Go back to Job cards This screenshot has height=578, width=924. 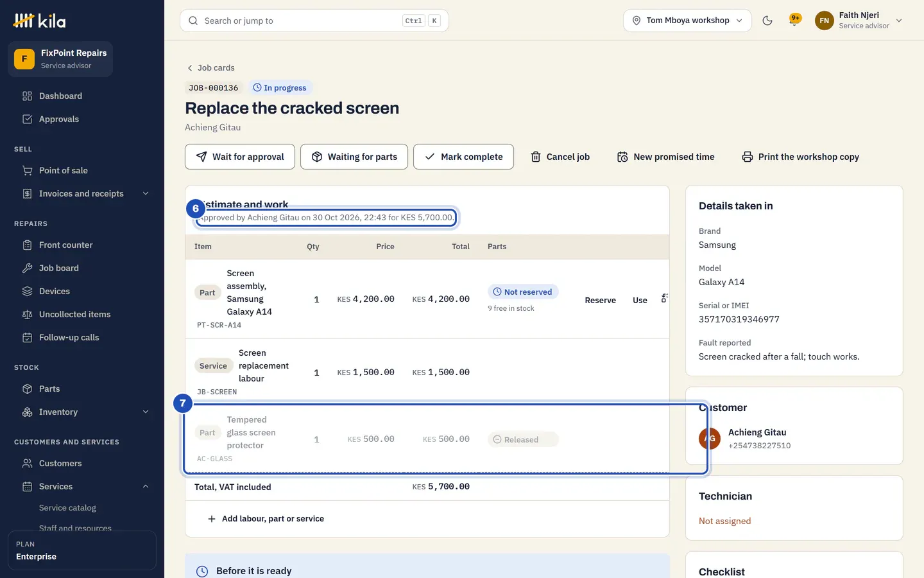coord(210,67)
